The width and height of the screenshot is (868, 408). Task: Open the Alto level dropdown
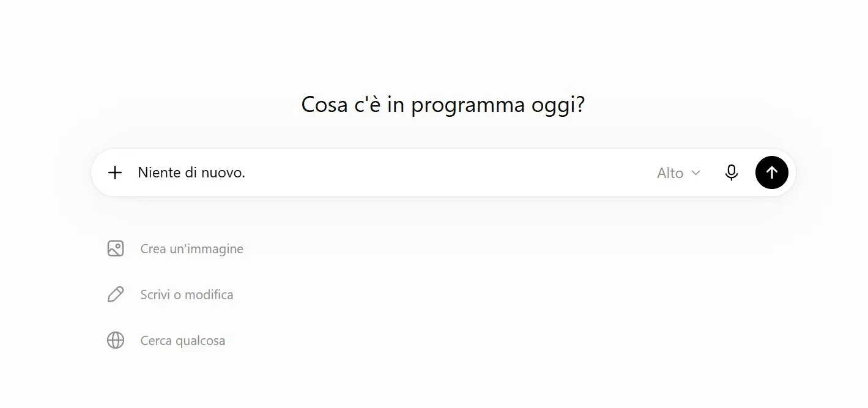click(678, 173)
